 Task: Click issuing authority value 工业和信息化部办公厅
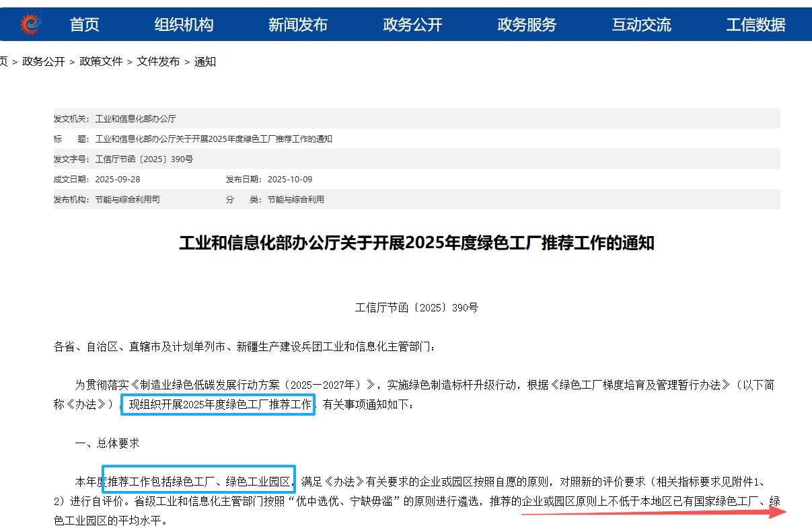pos(136,119)
